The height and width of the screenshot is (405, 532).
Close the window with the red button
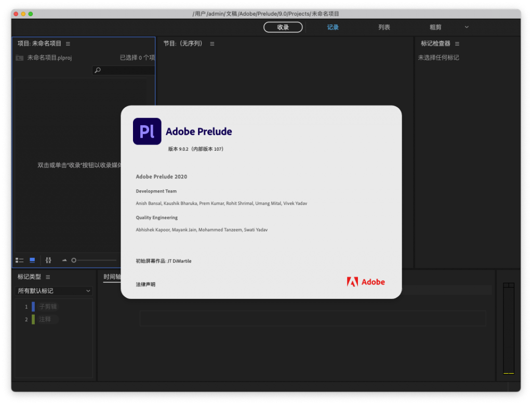pos(16,14)
